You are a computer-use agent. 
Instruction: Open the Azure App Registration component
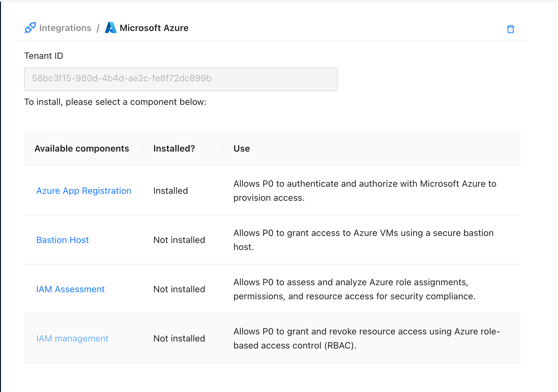tap(84, 191)
